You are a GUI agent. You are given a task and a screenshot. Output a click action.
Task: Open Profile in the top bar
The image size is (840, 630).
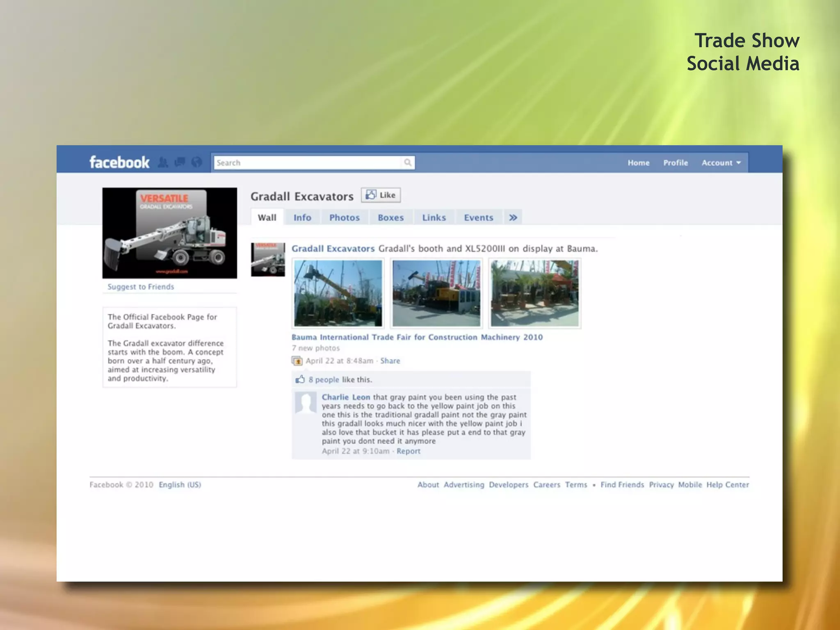[x=676, y=163]
